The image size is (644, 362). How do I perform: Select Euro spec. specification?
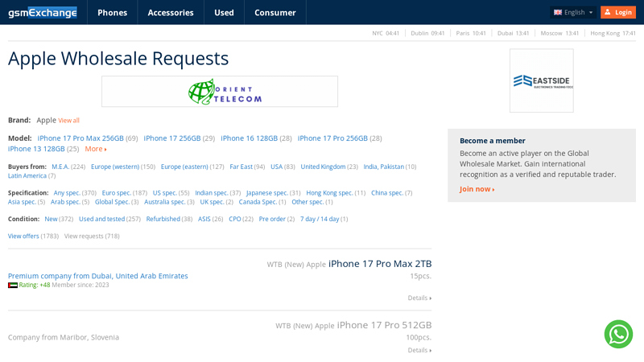point(116,193)
